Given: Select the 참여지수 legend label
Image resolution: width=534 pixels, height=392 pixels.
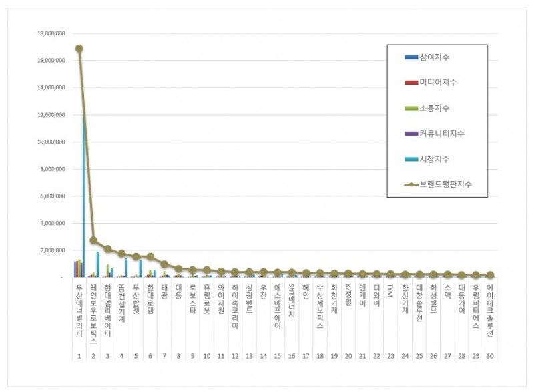Looking at the screenshot, I should click(x=435, y=57).
